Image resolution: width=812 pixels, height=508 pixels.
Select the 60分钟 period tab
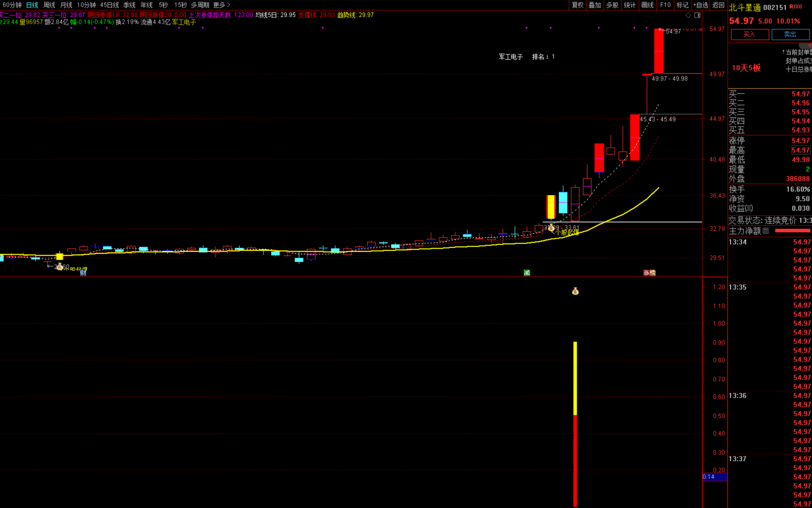[x=12, y=5]
